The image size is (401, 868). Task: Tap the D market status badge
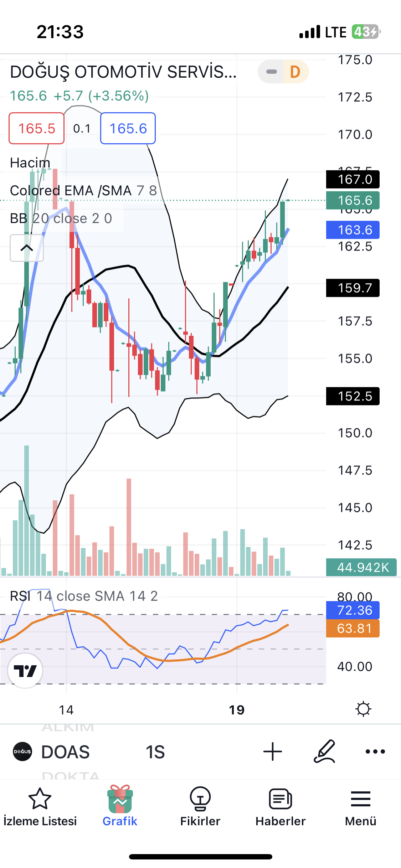(295, 72)
